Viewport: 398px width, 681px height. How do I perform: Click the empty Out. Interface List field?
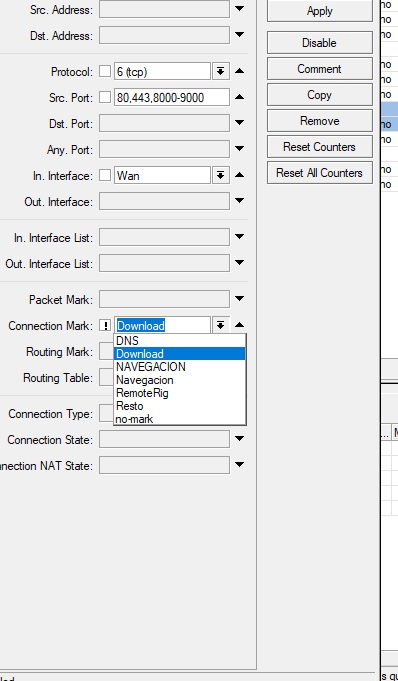[x=164, y=264]
